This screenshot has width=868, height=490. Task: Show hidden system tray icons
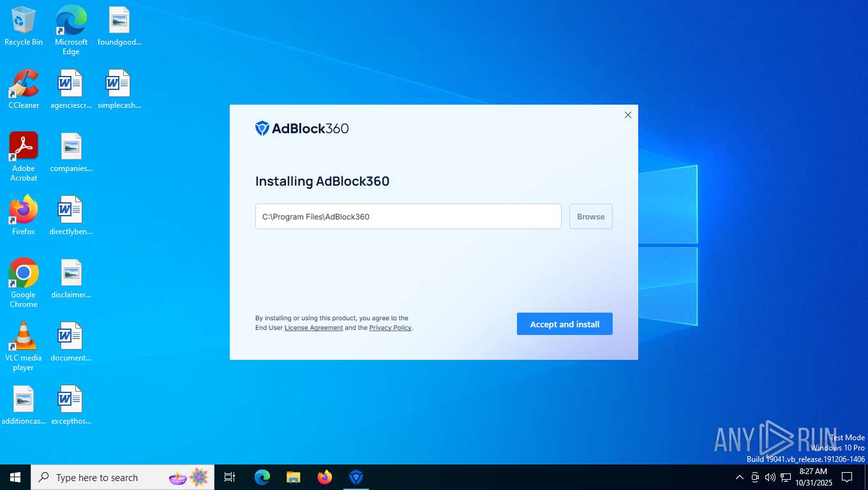[x=740, y=477]
